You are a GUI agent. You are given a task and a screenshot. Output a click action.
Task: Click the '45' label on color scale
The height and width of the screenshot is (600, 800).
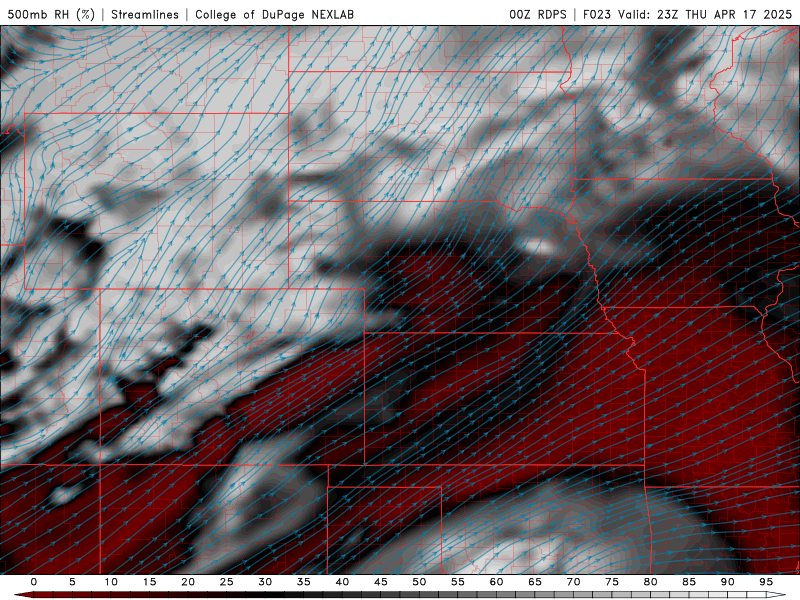tap(381, 582)
